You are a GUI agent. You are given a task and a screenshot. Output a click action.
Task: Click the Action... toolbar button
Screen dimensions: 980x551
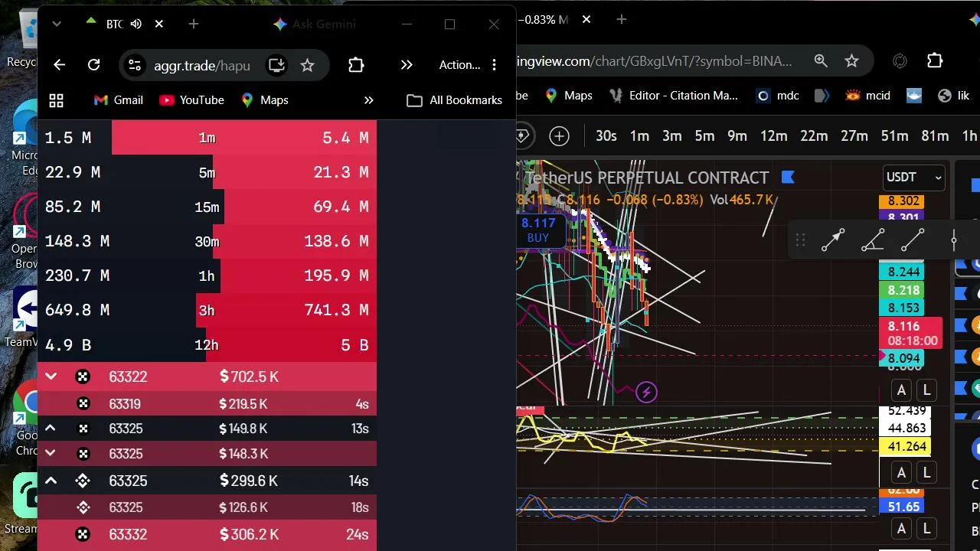[459, 65]
